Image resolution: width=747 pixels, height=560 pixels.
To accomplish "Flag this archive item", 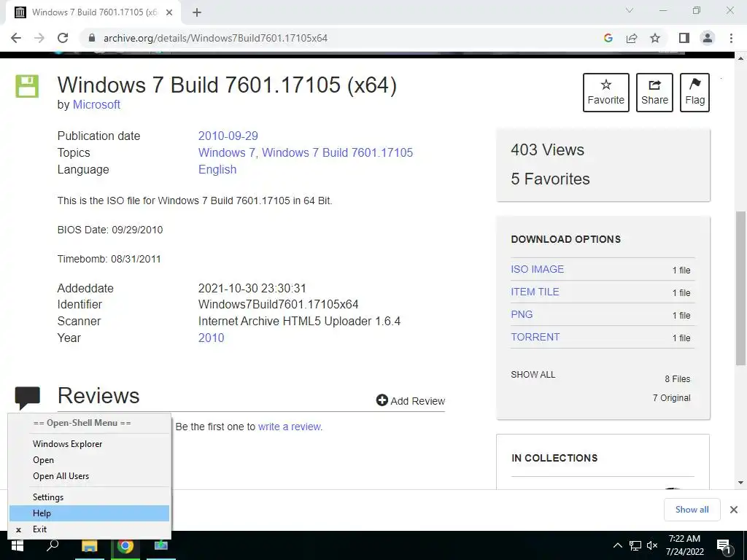I will (x=694, y=93).
